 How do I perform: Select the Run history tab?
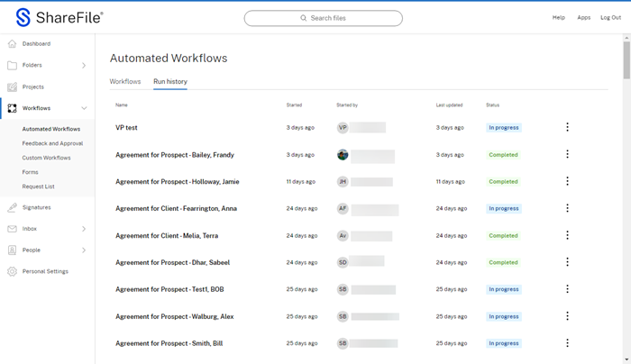point(170,82)
